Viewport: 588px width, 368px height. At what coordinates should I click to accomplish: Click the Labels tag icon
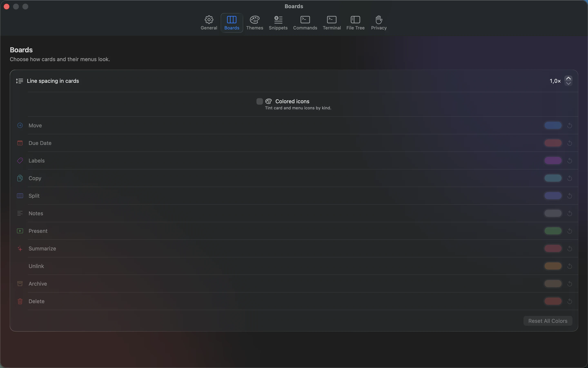[x=20, y=161]
